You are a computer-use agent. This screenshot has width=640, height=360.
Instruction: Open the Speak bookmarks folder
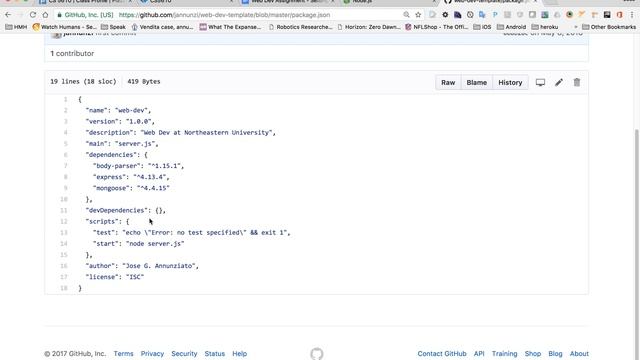click(x=113, y=27)
